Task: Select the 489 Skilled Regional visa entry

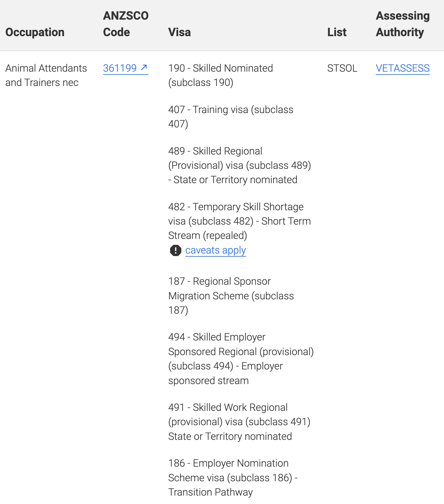Action: point(239,165)
